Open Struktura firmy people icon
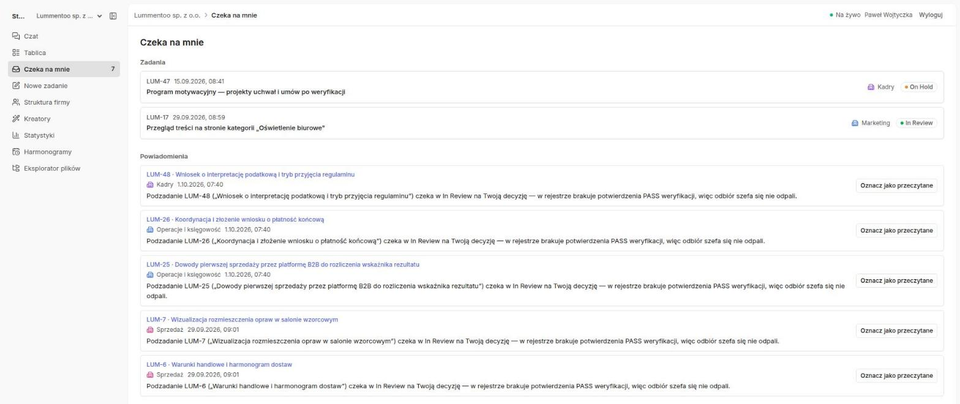 (x=16, y=102)
